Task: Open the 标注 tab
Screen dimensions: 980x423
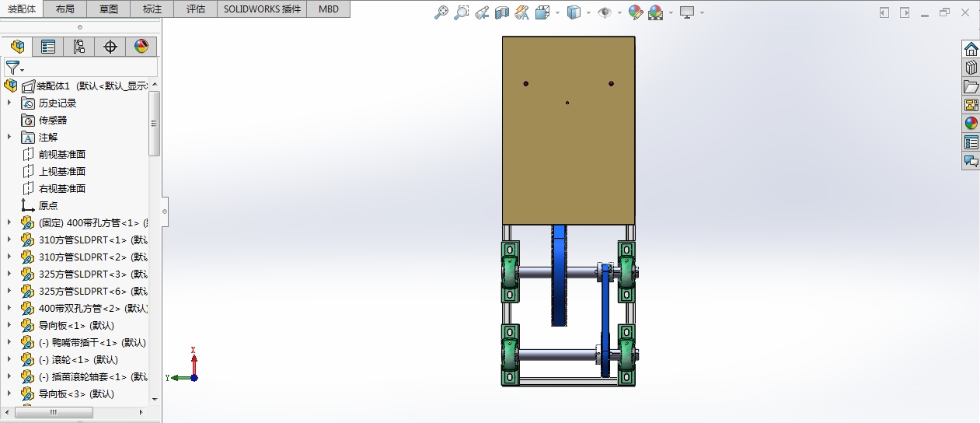Action: point(153,9)
